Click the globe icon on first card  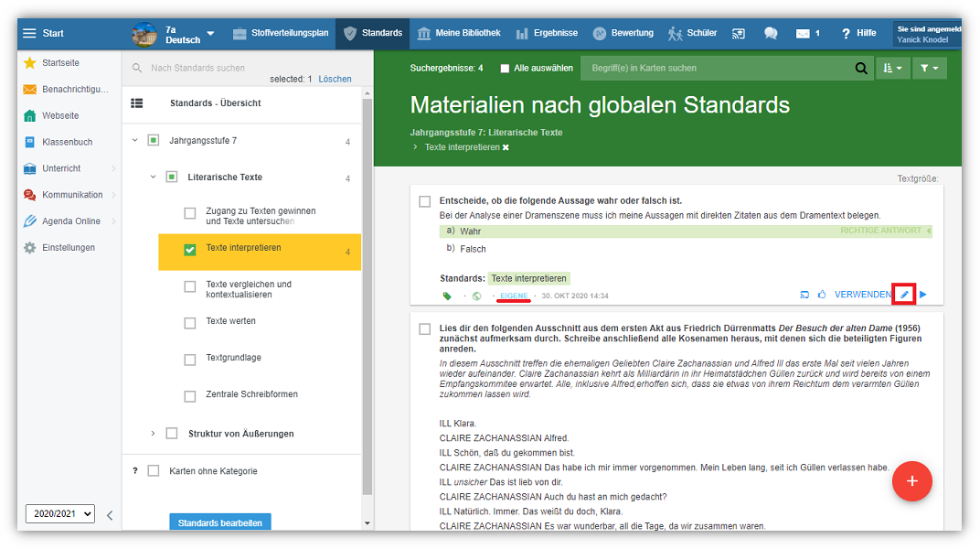477,296
